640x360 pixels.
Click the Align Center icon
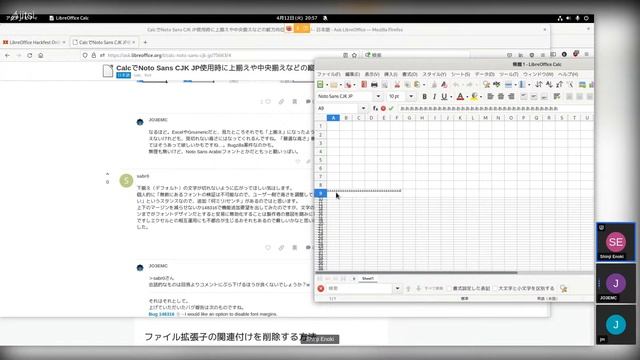click(x=501, y=97)
